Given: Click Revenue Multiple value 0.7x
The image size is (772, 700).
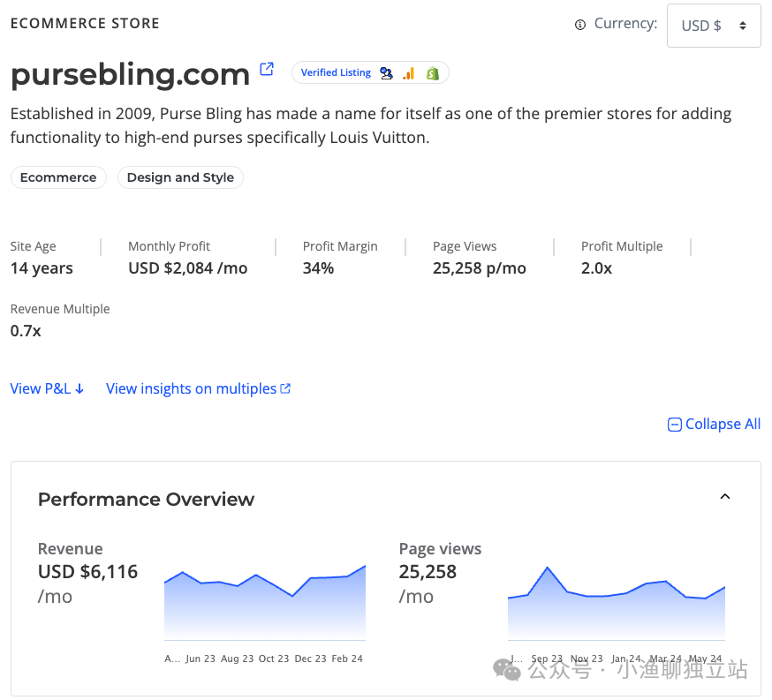Looking at the screenshot, I should click(x=26, y=330).
